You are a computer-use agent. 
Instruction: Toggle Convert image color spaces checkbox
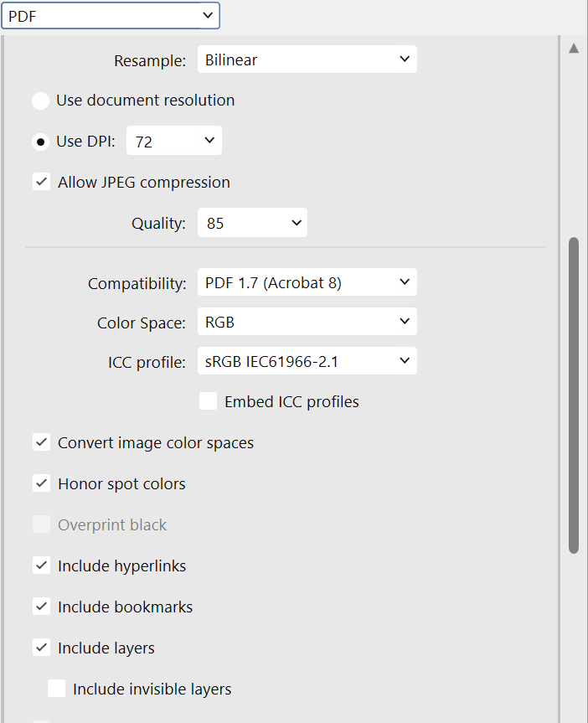coord(42,442)
